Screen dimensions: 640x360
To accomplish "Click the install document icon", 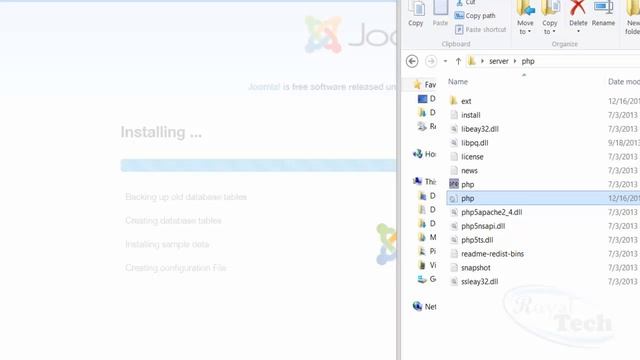I will (454, 115).
